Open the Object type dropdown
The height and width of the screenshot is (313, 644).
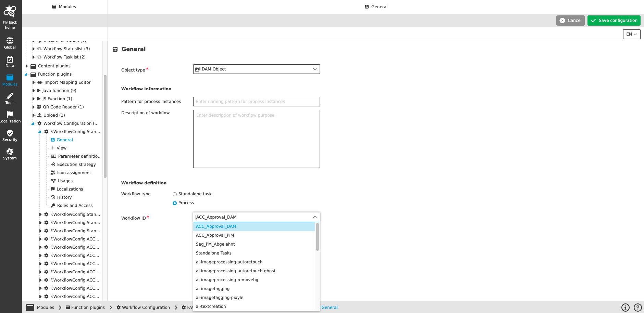pos(257,69)
